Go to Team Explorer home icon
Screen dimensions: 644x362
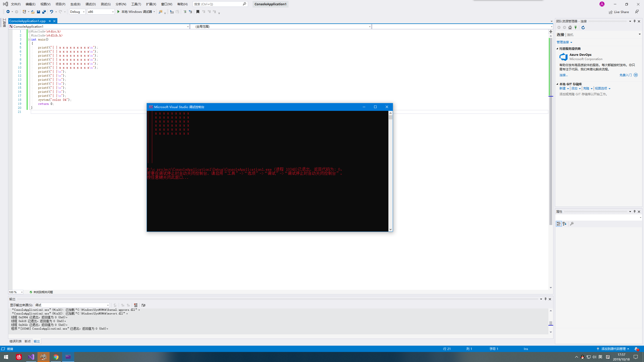pos(570,28)
